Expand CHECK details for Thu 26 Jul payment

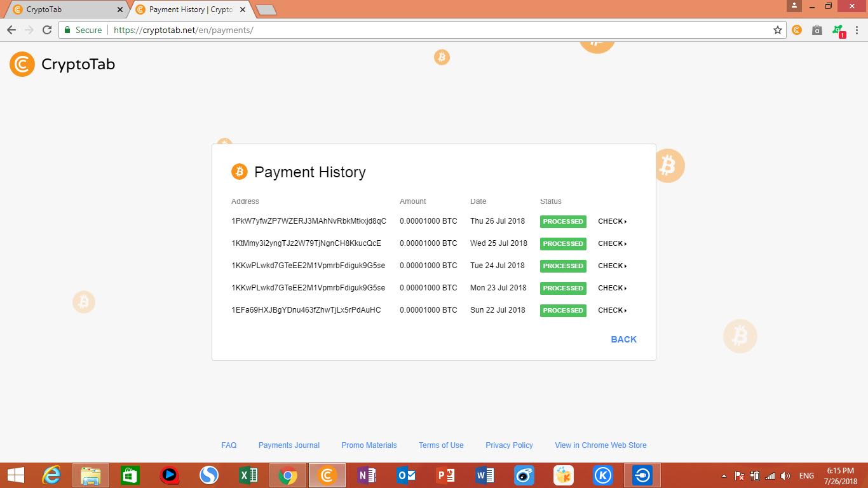pos(611,221)
